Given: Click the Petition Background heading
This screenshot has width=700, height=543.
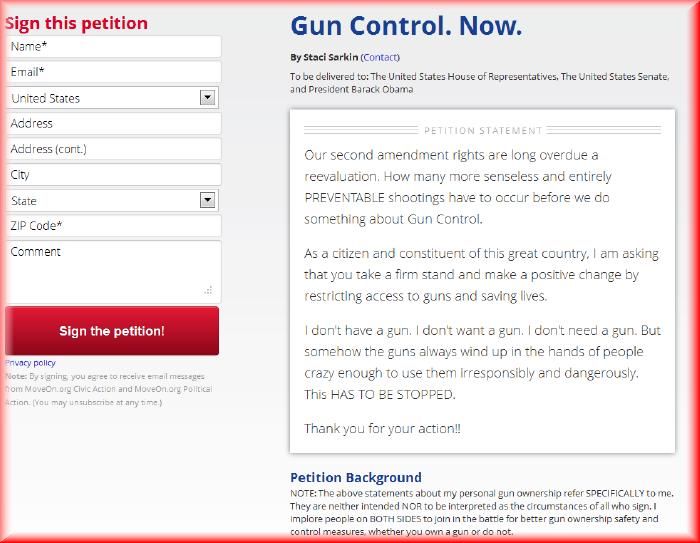Looking at the screenshot, I should click(x=356, y=477).
